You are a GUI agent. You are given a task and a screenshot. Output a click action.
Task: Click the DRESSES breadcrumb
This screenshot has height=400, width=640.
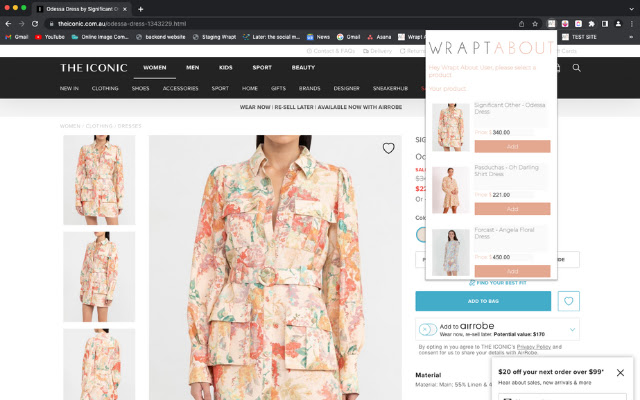click(129, 126)
